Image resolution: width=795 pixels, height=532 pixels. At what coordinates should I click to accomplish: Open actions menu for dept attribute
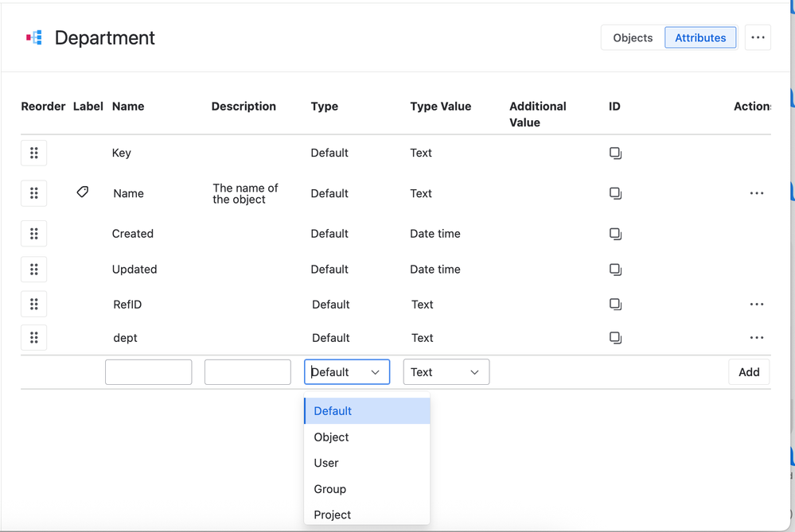click(756, 338)
